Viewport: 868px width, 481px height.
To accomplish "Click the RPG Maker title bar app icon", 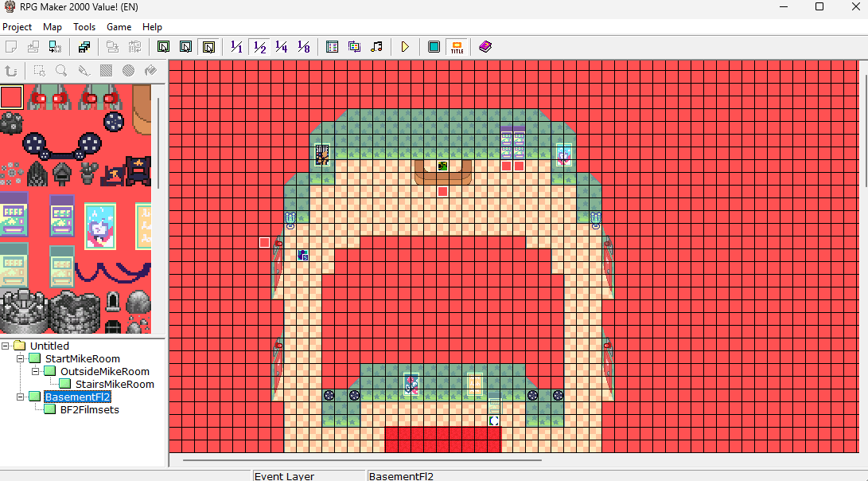I will 10,7.
